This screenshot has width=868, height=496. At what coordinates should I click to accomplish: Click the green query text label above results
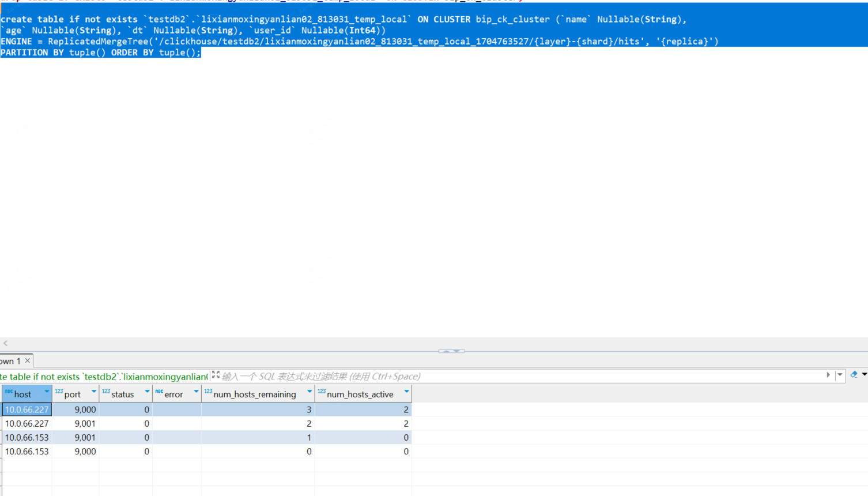[104, 377]
